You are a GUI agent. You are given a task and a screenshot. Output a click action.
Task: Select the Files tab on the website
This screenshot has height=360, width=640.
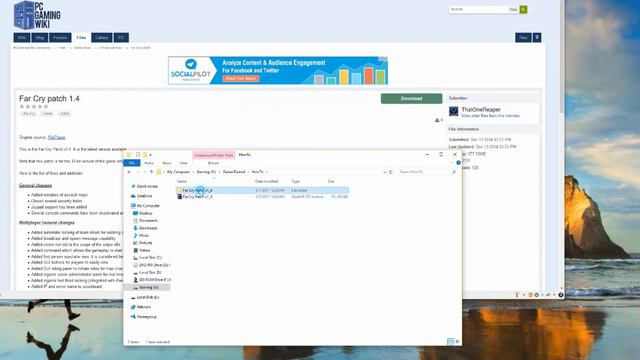[81, 38]
